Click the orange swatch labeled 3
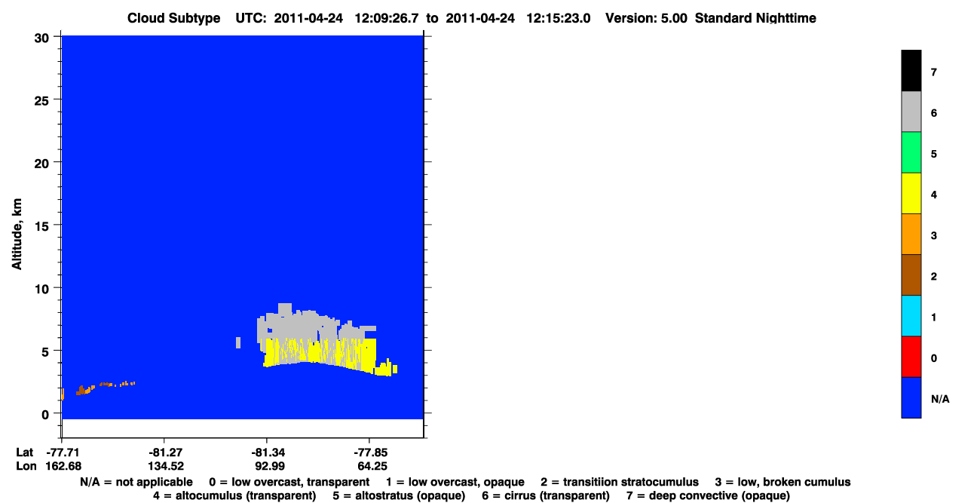 911,234
